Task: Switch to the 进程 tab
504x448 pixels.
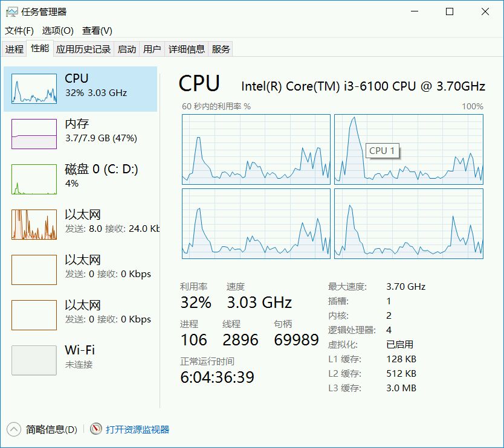Action: (x=15, y=50)
